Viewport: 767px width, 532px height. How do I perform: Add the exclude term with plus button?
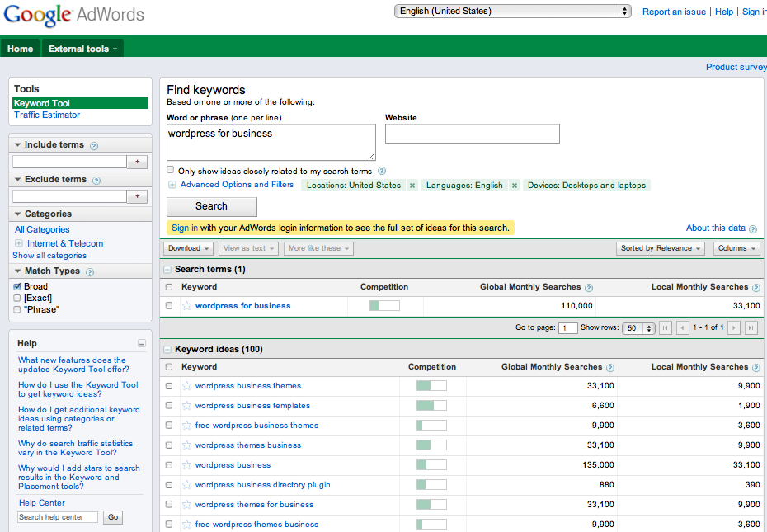coord(138,197)
